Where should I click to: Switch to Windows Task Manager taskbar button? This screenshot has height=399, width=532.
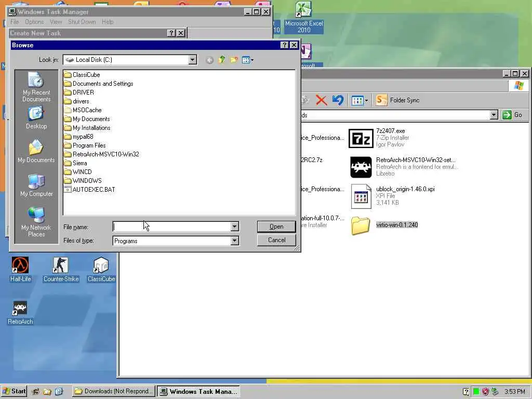(x=198, y=391)
